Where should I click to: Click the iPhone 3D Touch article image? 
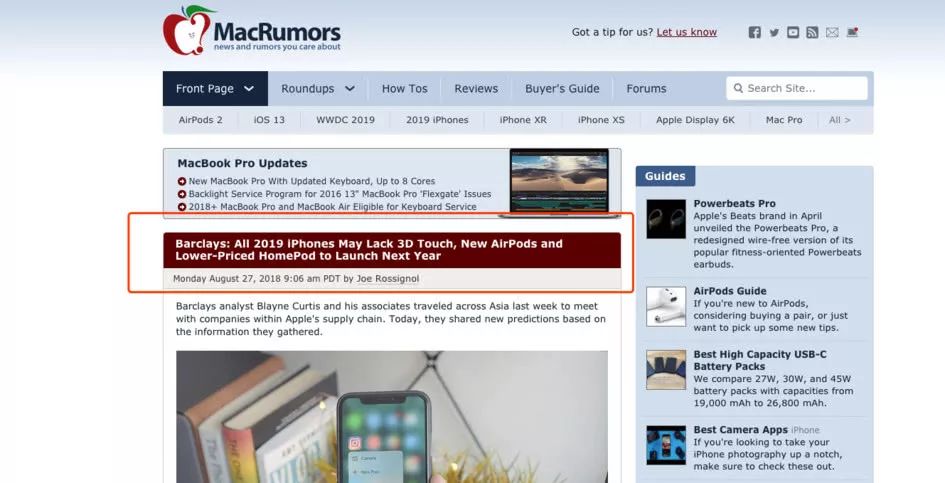click(392, 417)
